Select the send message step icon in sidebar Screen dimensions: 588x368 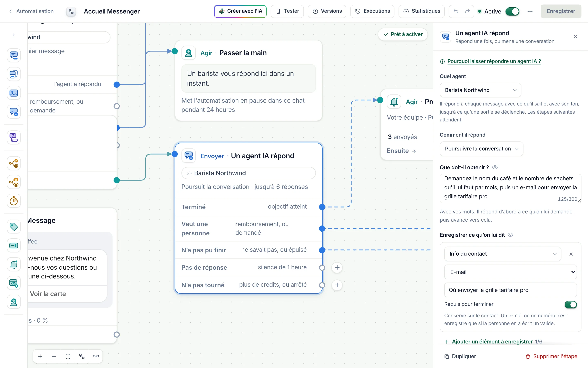coord(14,55)
